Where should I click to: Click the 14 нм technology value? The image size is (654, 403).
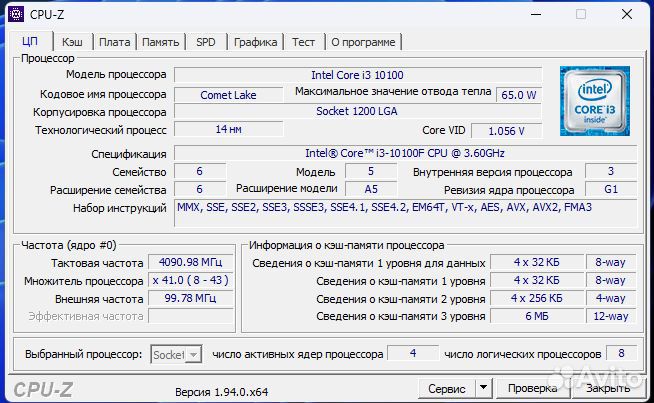click(x=228, y=129)
